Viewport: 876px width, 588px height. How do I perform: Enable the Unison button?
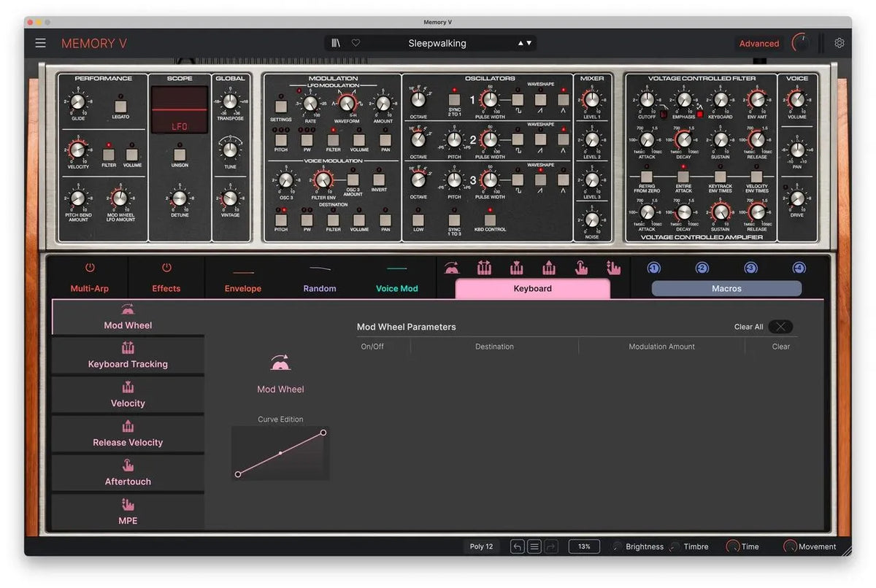coord(180,154)
